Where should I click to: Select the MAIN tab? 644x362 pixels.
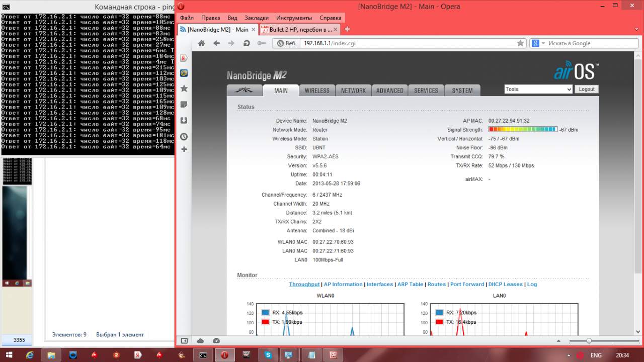281,90
